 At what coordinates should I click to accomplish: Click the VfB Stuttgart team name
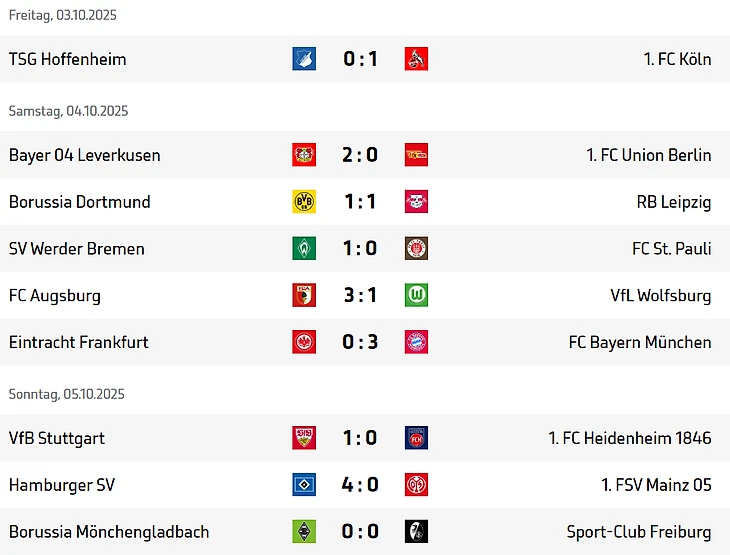57,438
